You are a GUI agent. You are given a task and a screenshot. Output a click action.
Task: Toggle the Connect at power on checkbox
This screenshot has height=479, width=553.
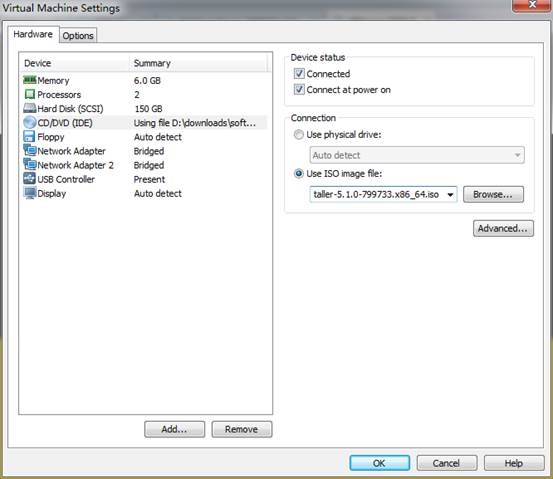[299, 90]
